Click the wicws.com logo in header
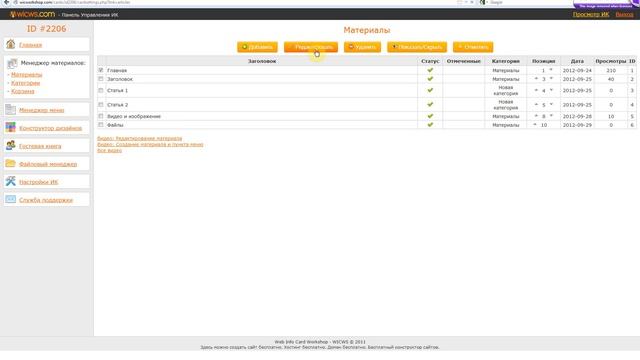The width and height of the screenshot is (640, 360). tap(32, 14)
